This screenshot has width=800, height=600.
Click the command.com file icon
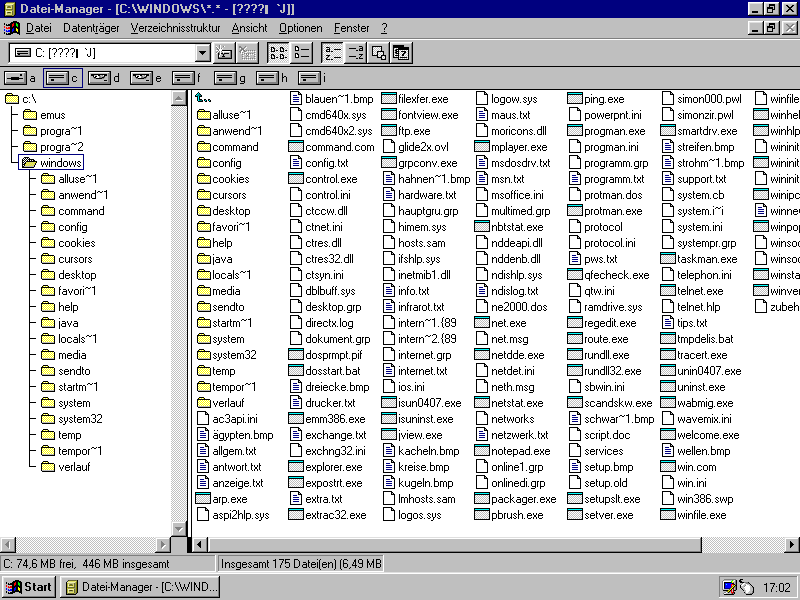coord(296,146)
